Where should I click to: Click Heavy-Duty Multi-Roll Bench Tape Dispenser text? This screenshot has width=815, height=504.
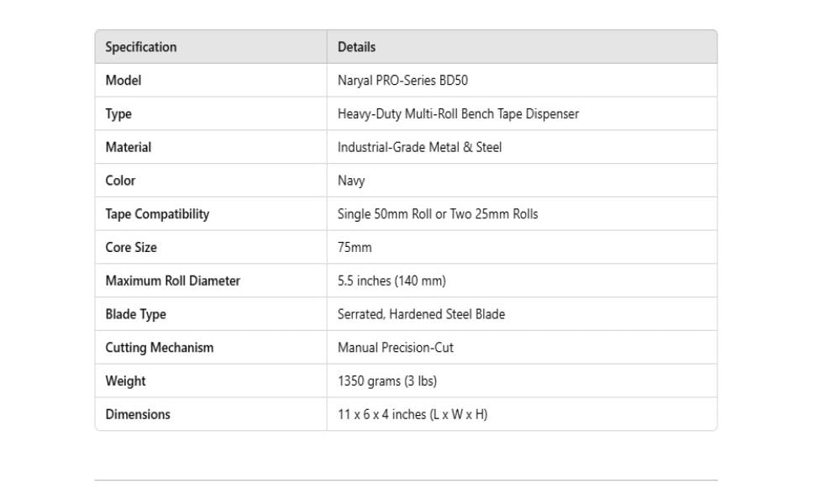coord(458,114)
